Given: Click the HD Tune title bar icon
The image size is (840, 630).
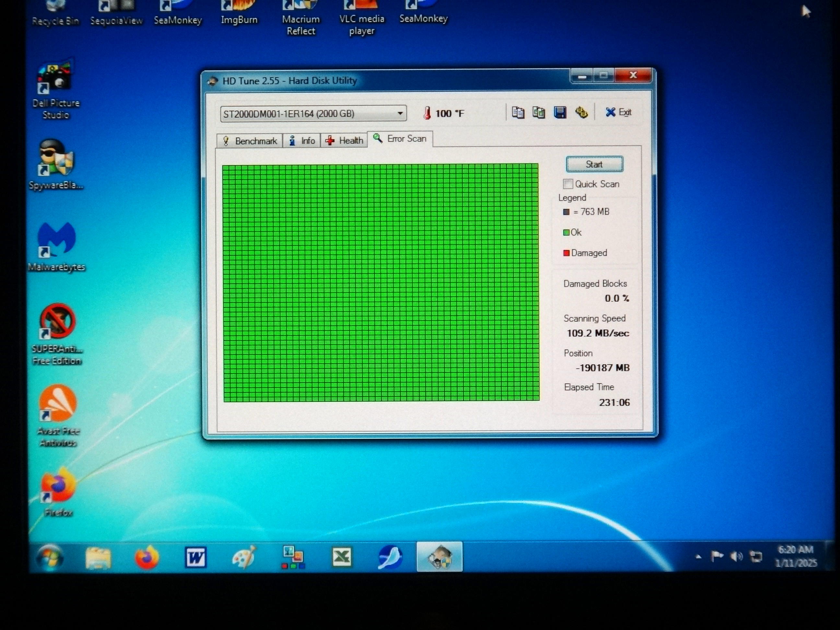Looking at the screenshot, I should coord(213,81).
